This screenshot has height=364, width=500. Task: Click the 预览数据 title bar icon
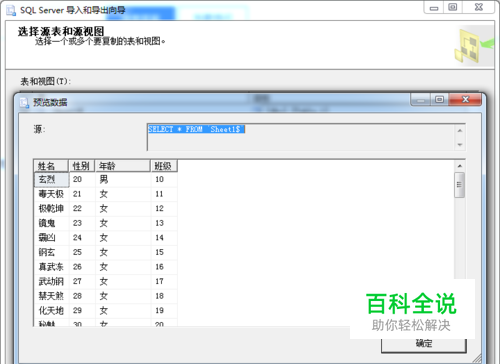(x=24, y=102)
